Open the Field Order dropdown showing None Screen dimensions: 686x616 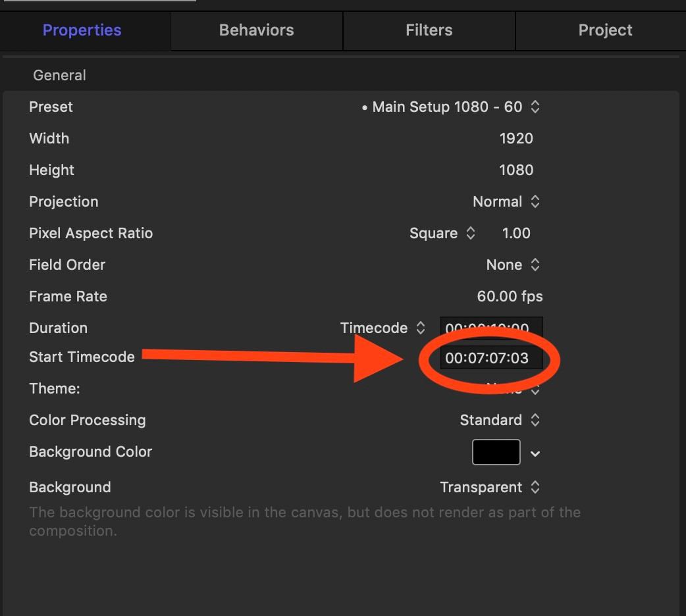click(535, 265)
